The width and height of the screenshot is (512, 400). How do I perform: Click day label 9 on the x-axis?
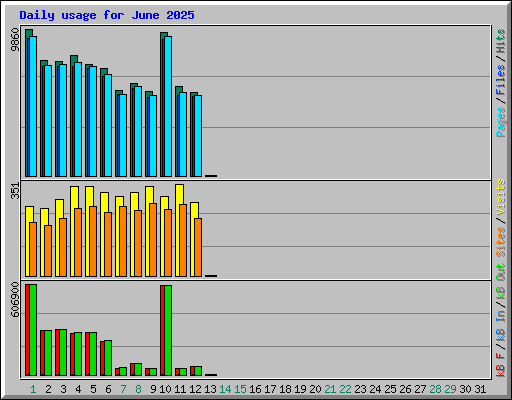tap(153, 389)
